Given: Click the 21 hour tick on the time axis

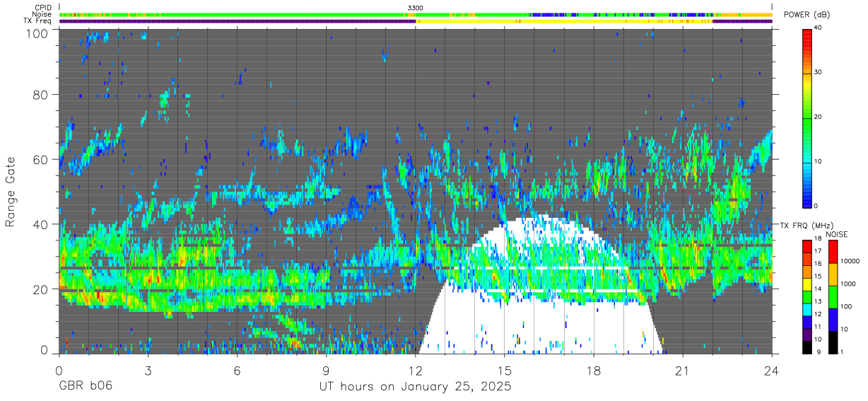Looking at the screenshot, I should (x=683, y=370).
